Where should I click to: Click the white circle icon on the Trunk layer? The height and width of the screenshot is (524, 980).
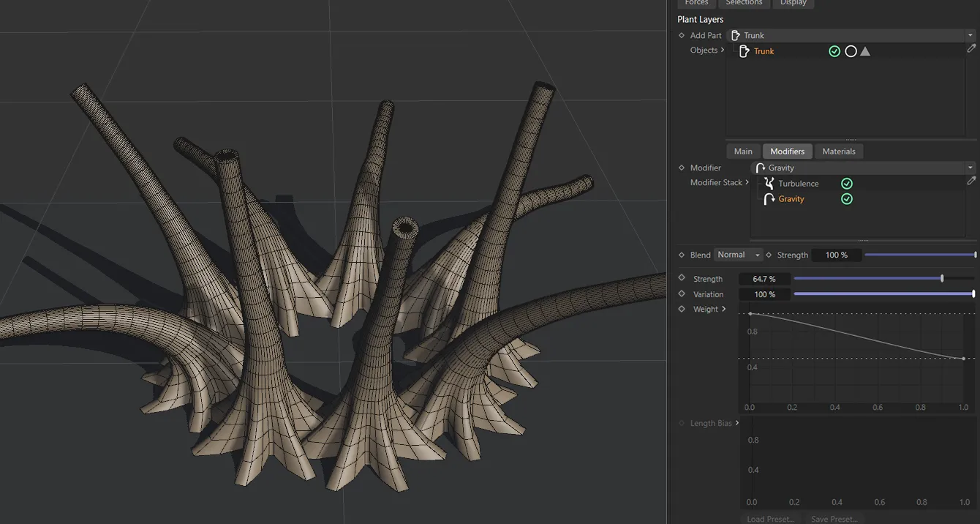tap(851, 50)
